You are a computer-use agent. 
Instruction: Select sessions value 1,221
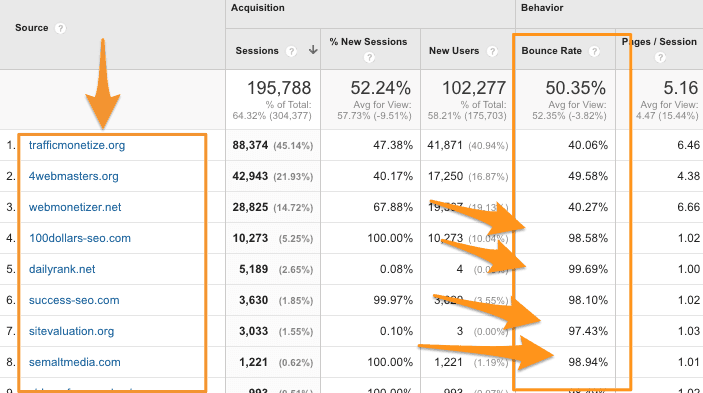(253, 362)
